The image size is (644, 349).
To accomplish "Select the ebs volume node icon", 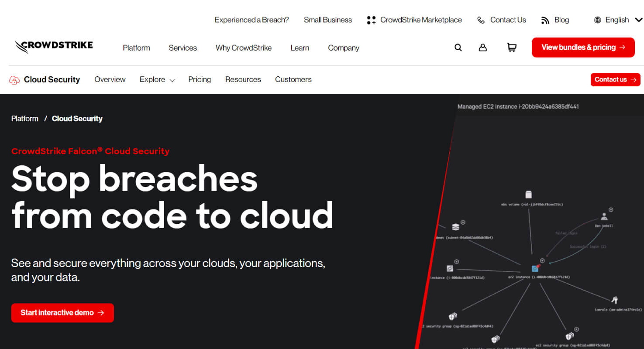I will tap(529, 194).
